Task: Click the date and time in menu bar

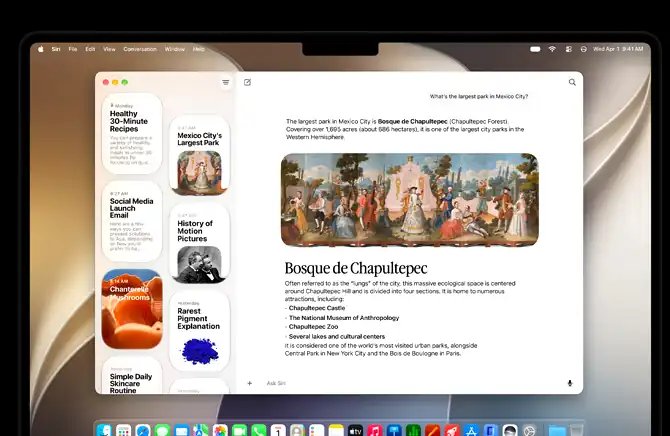Action: [x=618, y=49]
